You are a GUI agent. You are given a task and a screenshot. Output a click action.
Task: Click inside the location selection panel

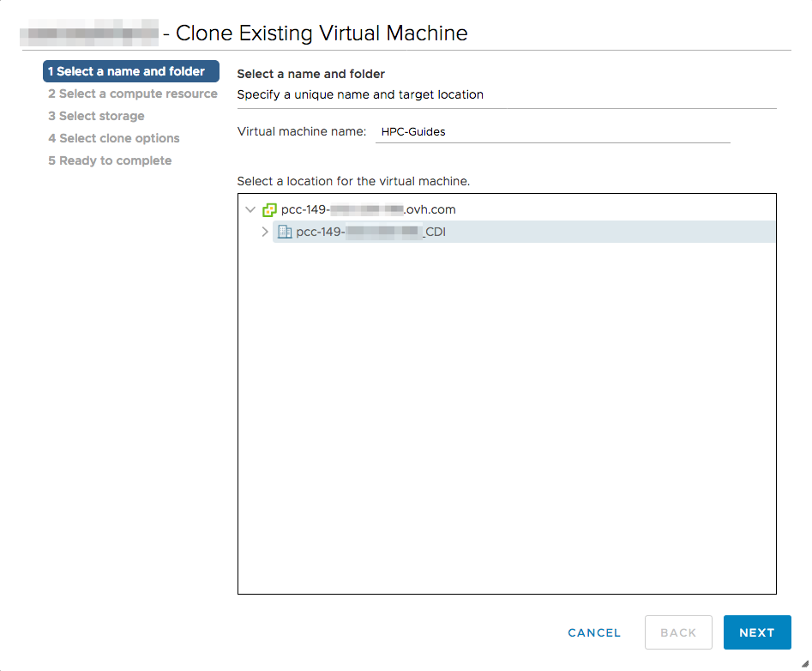click(x=506, y=386)
